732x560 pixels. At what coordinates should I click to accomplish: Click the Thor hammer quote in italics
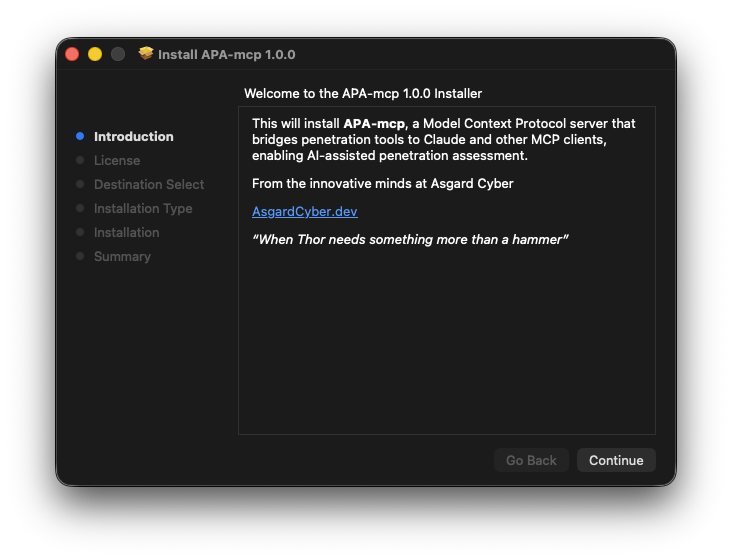pos(410,239)
